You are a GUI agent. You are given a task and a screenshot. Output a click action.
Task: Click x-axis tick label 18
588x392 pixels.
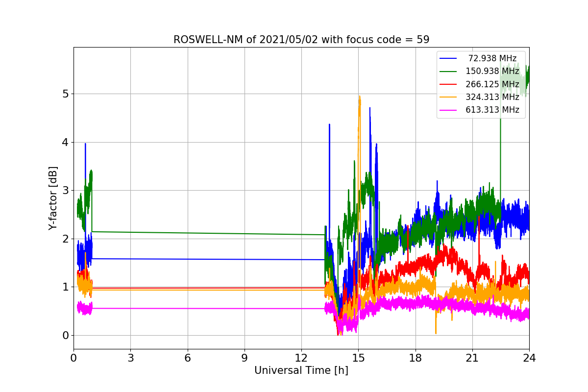416,358
